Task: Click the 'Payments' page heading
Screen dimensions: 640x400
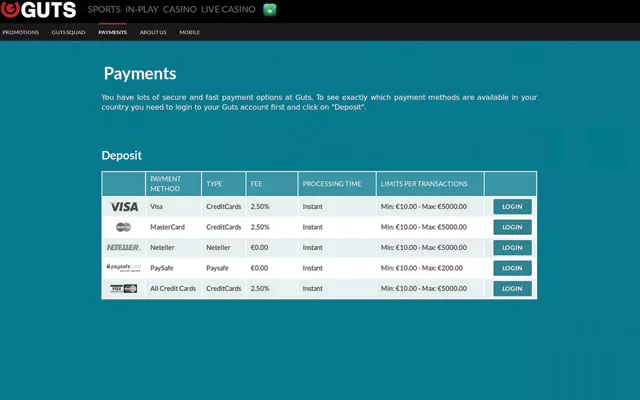Action: click(x=140, y=73)
